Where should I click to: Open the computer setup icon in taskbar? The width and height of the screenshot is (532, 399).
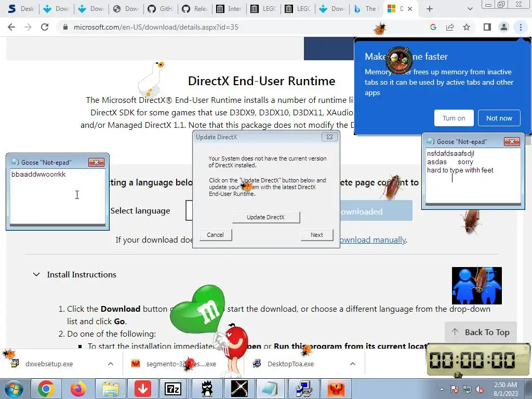click(x=303, y=389)
